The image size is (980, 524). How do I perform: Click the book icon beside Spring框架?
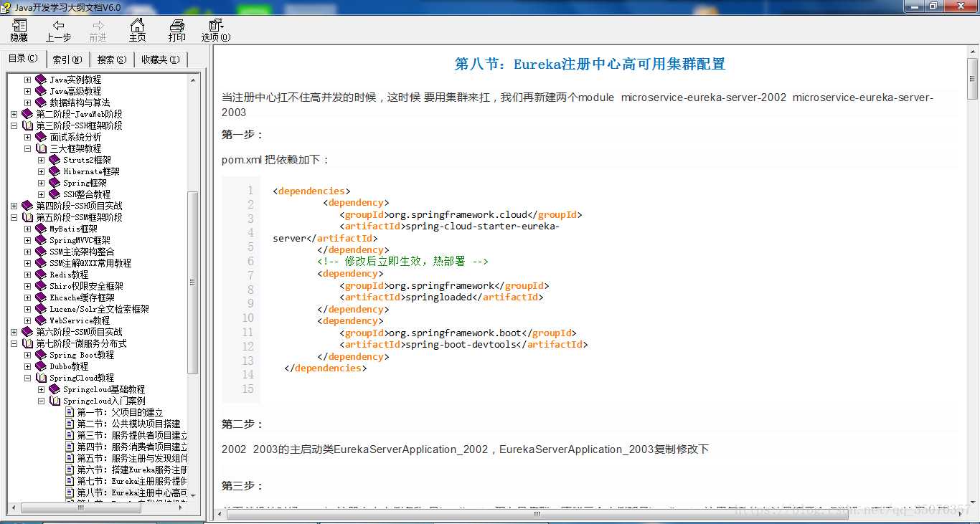click(55, 183)
